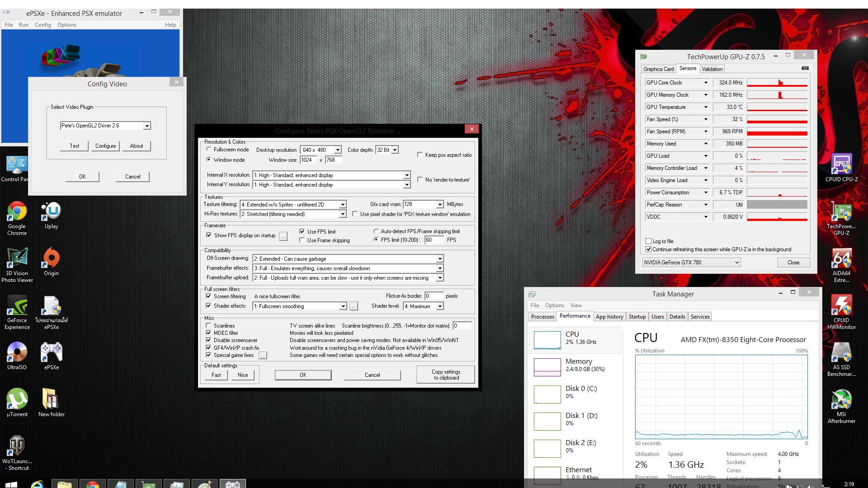Expand the Texture filtering dropdown
Image resolution: width=868 pixels, height=488 pixels.
pos(343,205)
